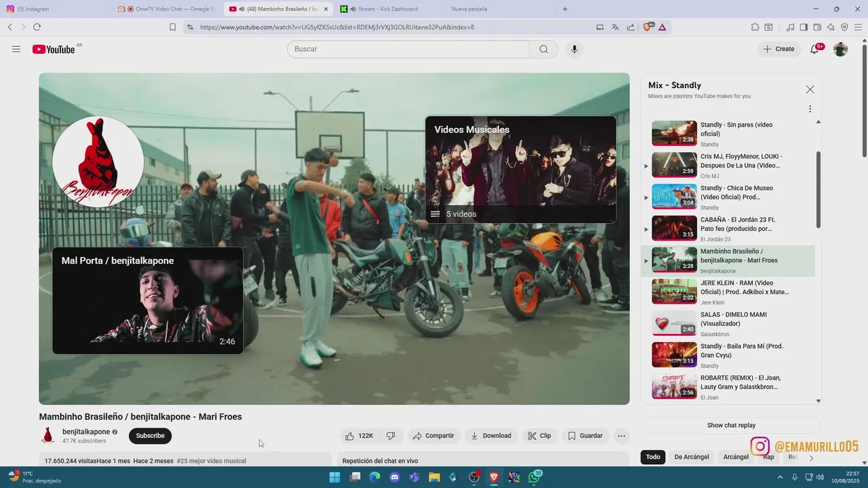The image size is (868, 488).
Task: Select the De Arcángel filter chip
Action: [692, 457]
